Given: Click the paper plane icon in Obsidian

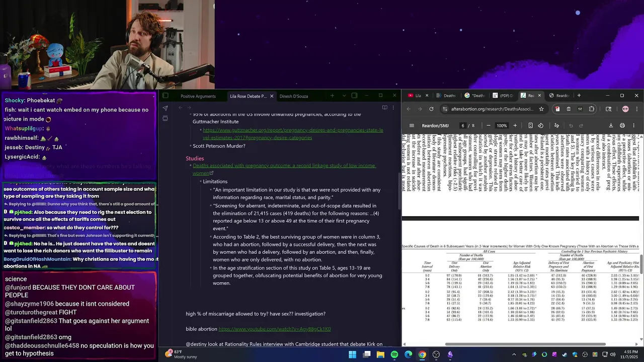Looking at the screenshot, I should point(165,108).
